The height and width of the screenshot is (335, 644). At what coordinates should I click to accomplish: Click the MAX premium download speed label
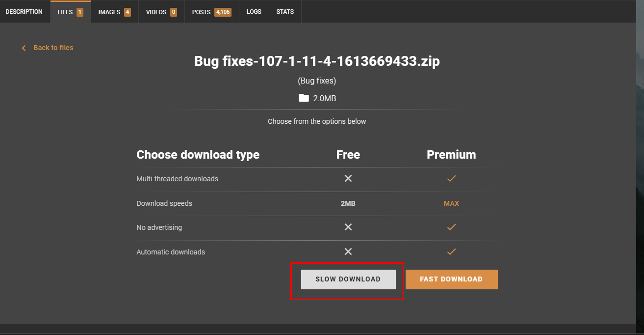[451, 203]
